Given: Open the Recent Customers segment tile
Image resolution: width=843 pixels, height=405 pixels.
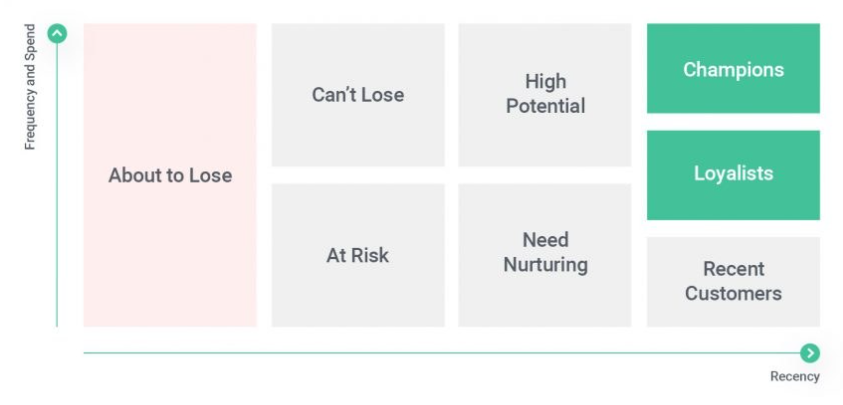Looking at the screenshot, I should pos(733,281).
